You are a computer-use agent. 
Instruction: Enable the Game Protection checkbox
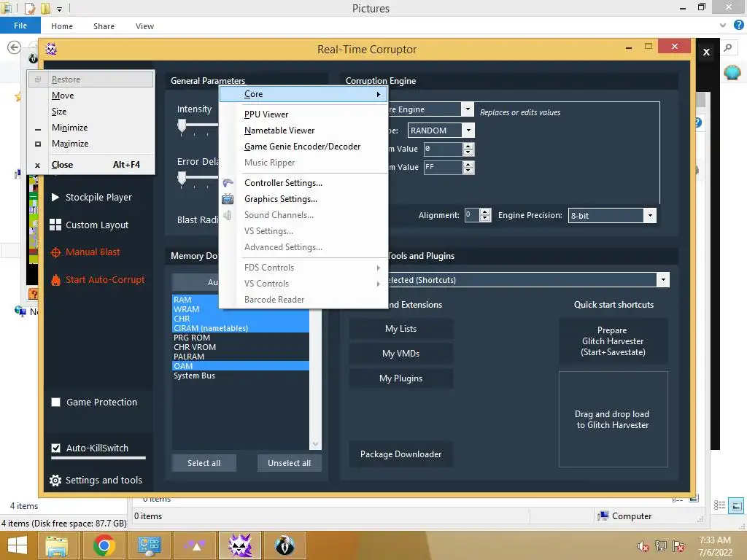[x=55, y=402]
